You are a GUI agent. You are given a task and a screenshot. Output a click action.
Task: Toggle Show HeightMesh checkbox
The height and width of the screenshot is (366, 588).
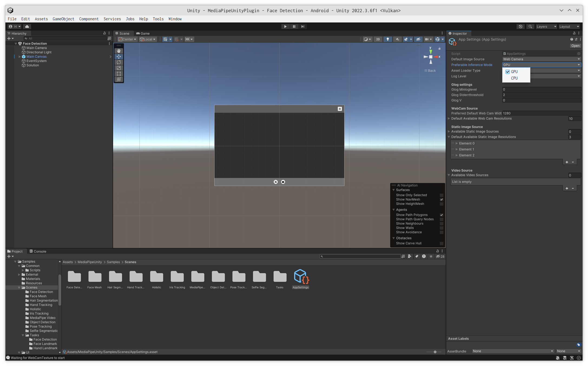click(441, 204)
